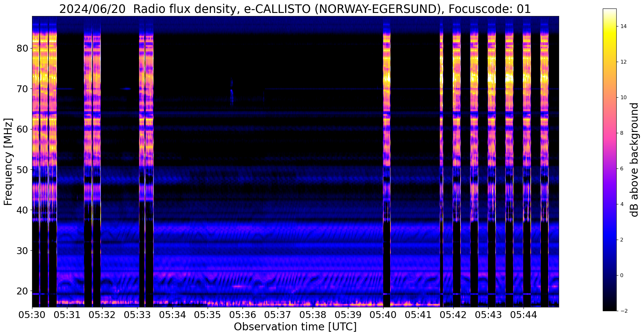Click the plot title mentioning NORWAY-EGERSUND
Image resolution: width=644 pixels, height=336 pixels.
click(295, 9)
